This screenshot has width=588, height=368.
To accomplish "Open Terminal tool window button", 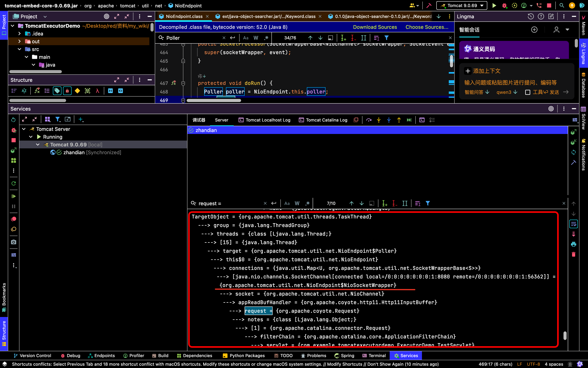I will coord(374,356).
